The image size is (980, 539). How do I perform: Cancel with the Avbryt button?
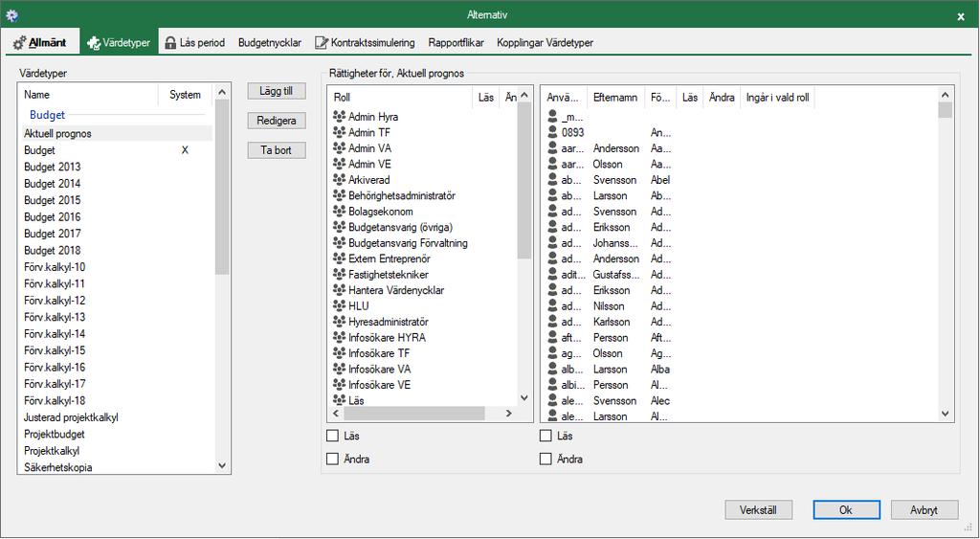(x=924, y=509)
